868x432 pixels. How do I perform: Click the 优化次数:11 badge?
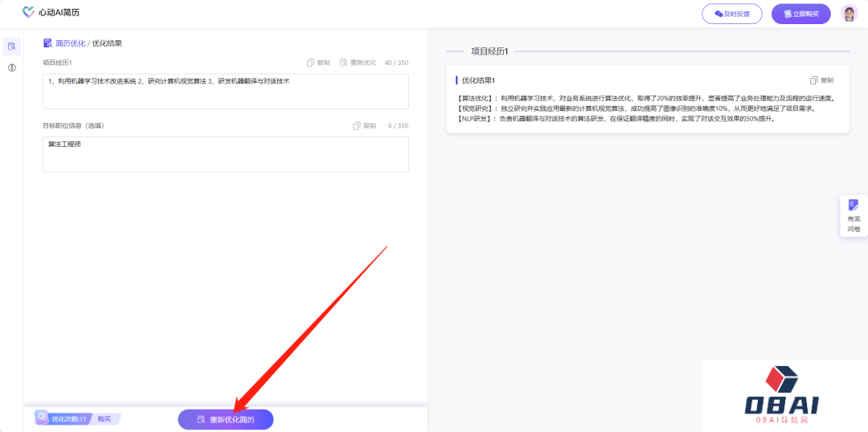coord(63,418)
